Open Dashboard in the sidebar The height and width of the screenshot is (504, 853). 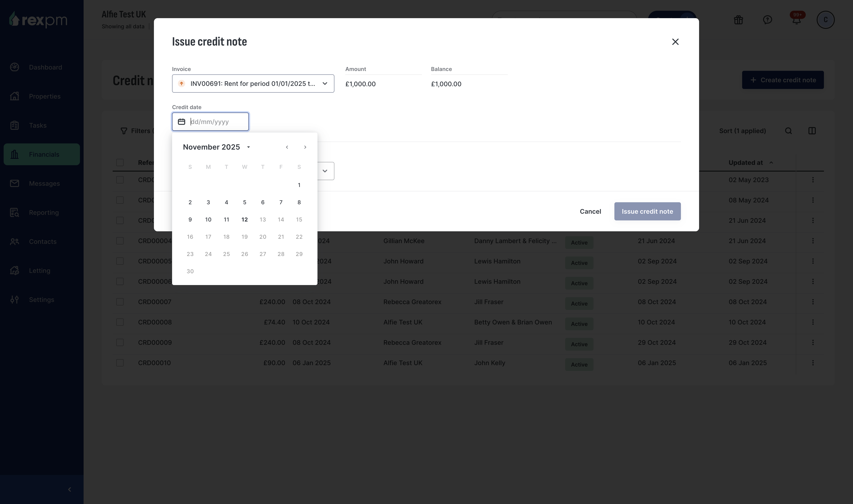point(42,67)
